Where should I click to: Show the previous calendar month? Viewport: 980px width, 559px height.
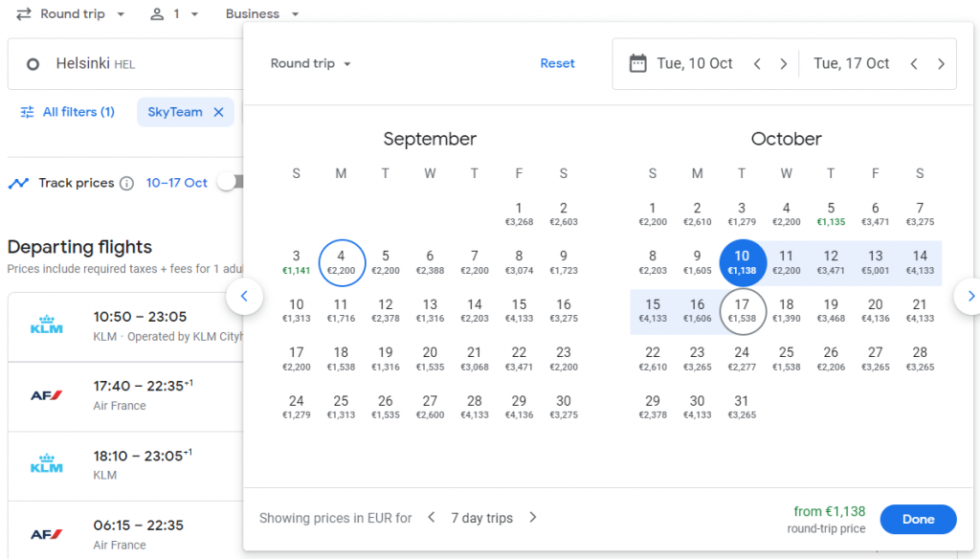click(244, 296)
